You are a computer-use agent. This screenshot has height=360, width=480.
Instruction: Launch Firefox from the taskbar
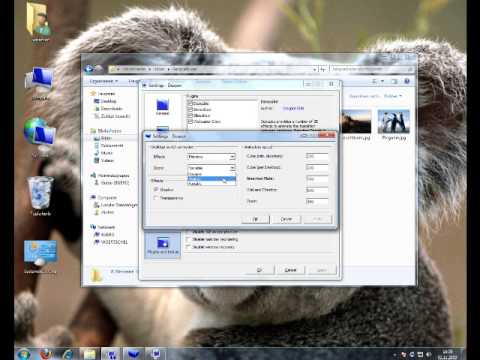tap(47, 354)
